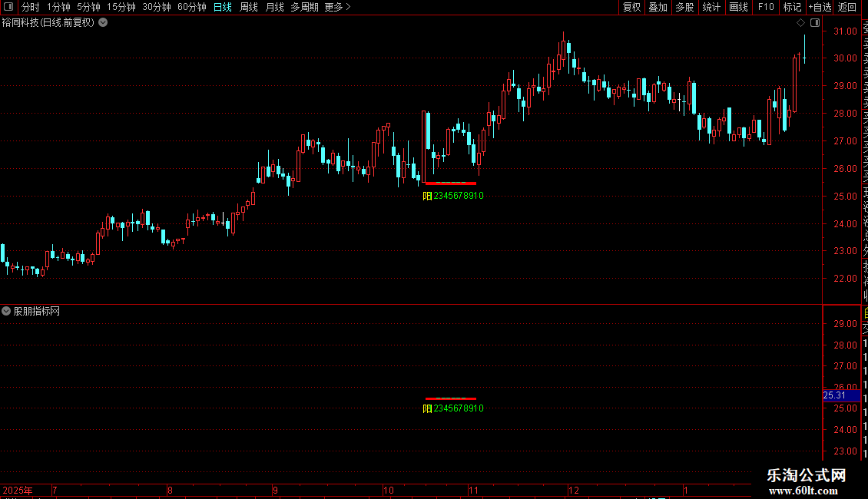Image resolution: width=868 pixels, height=499 pixels.
Task: Click the 返回 back button
Action: click(847, 7)
